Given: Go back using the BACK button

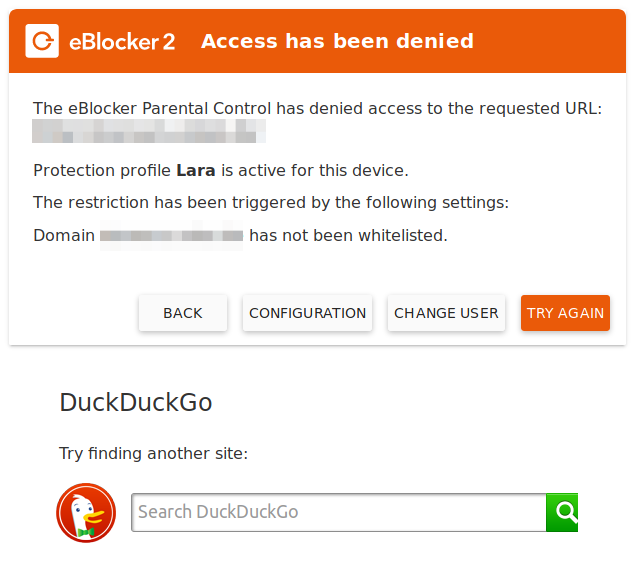Looking at the screenshot, I should click(x=183, y=313).
